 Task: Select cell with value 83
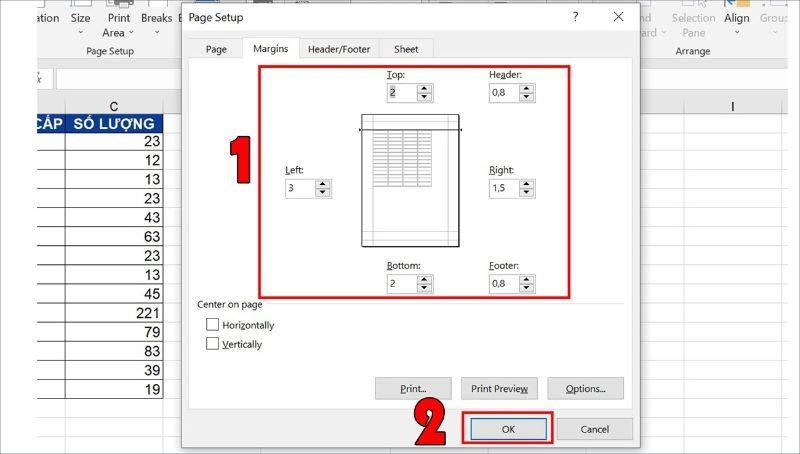click(x=114, y=351)
